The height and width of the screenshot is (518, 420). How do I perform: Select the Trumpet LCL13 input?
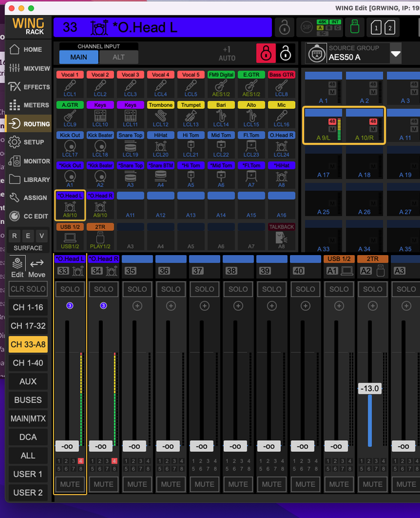pos(191,115)
